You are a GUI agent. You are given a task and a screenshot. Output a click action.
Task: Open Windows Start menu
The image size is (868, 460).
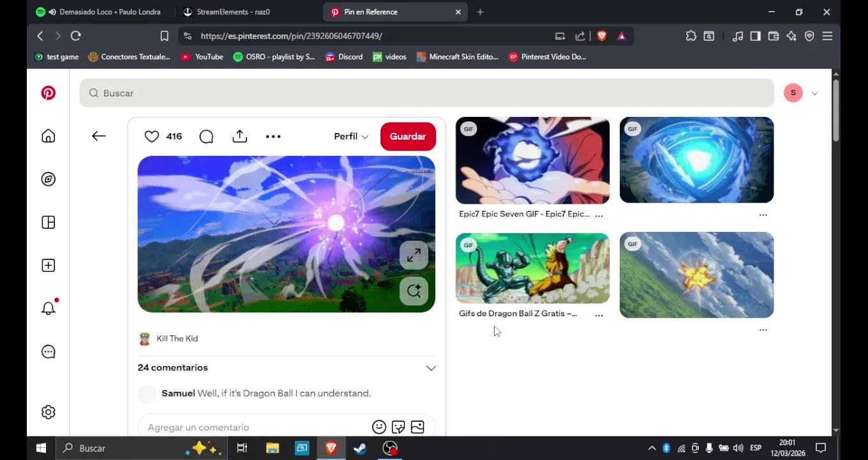41,448
